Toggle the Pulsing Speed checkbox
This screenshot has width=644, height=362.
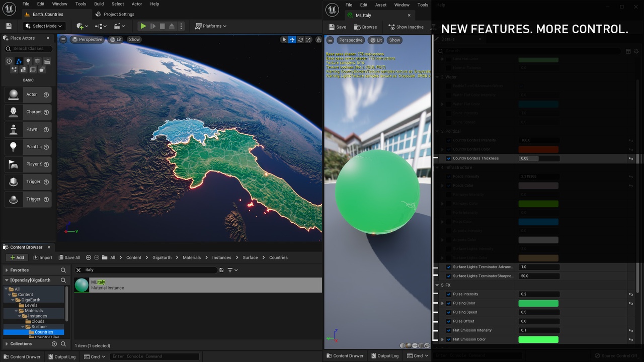449,312
